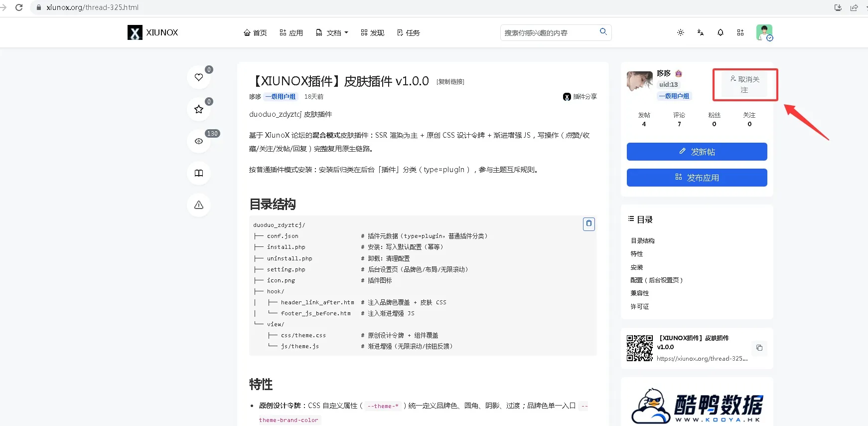This screenshot has height=426, width=868.
Task: Jump to 安装 in table of contents
Action: (637, 267)
